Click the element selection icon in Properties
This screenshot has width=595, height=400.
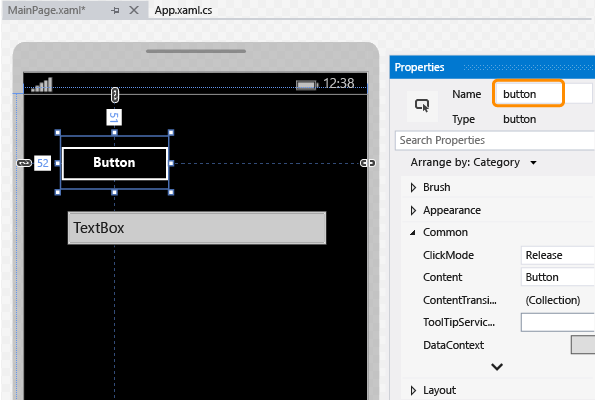[422, 106]
